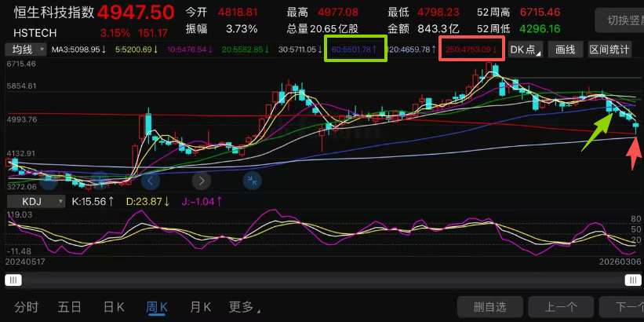Expand the DK点 dropdown

[526, 50]
